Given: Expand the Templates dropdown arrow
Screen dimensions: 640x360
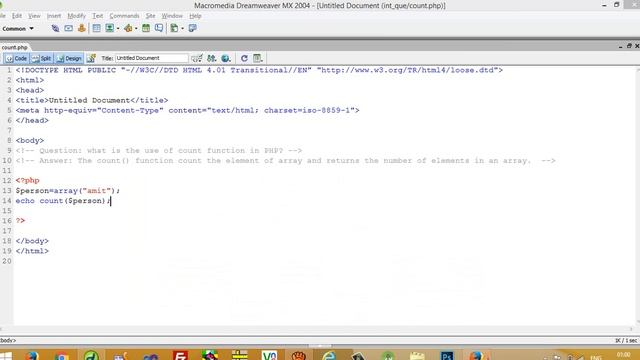Looking at the screenshot, I should click(x=182, y=29).
